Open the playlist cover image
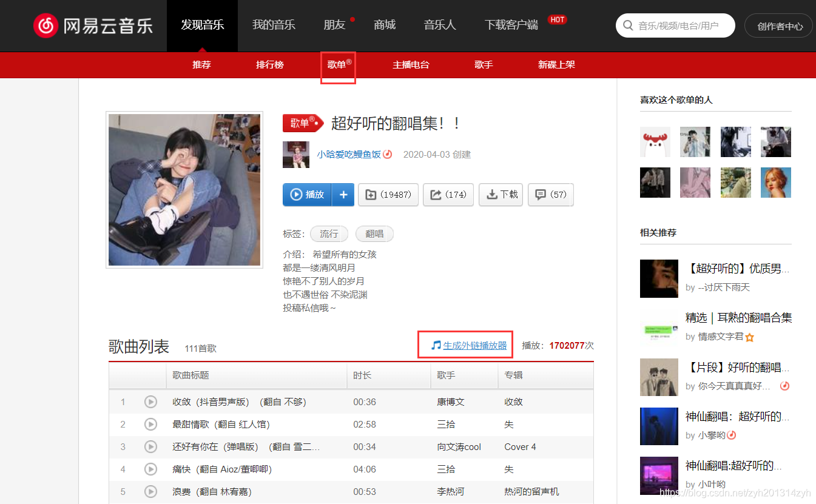816x504 pixels. point(184,190)
